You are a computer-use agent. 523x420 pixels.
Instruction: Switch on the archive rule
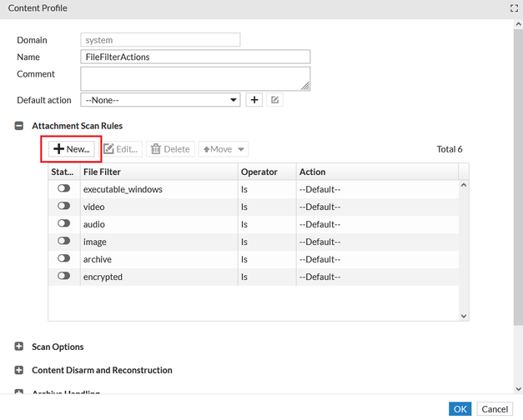point(63,259)
